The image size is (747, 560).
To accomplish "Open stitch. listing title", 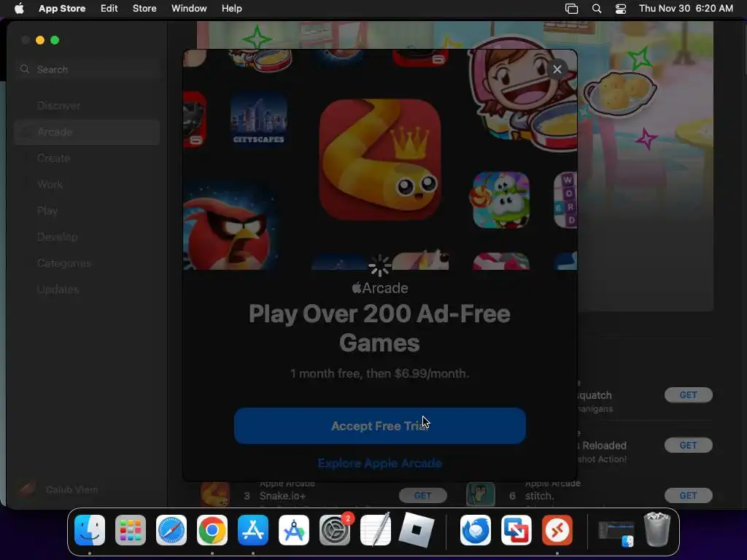I will [x=539, y=496].
